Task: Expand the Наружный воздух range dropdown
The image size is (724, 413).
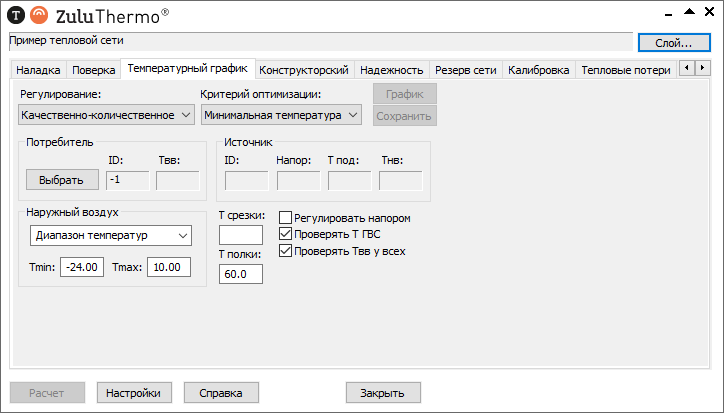Action: coord(111,236)
